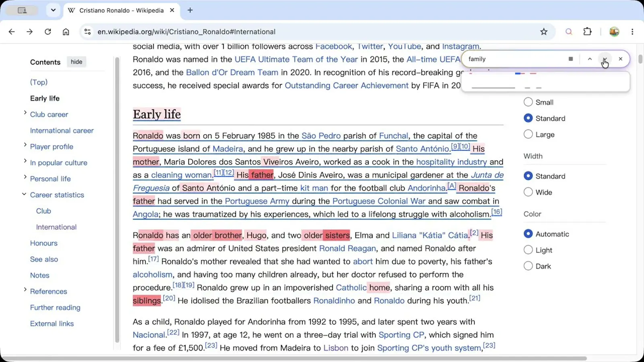View site information icon in address bar
Image resolution: width=644 pixels, height=362 pixels.
pyautogui.click(x=87, y=32)
